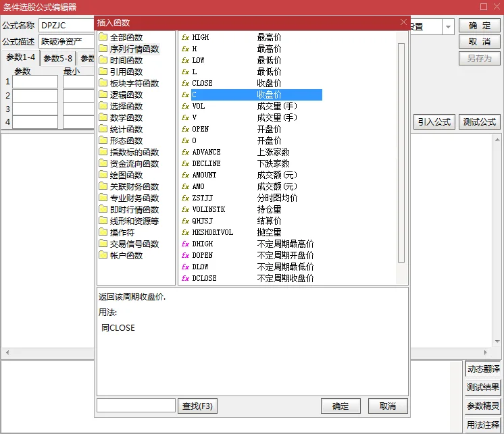Click the magenta Fx icon beside DCLOSE

185,278
